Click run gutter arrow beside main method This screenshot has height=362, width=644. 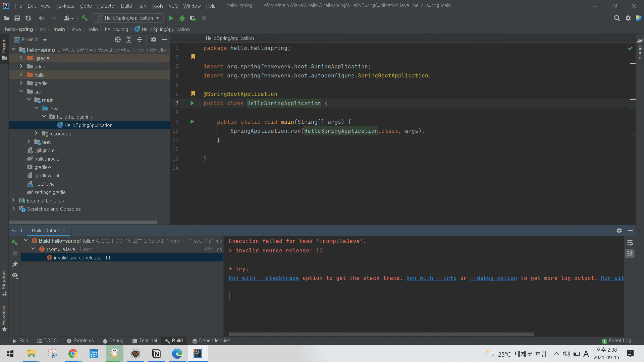coord(192,122)
